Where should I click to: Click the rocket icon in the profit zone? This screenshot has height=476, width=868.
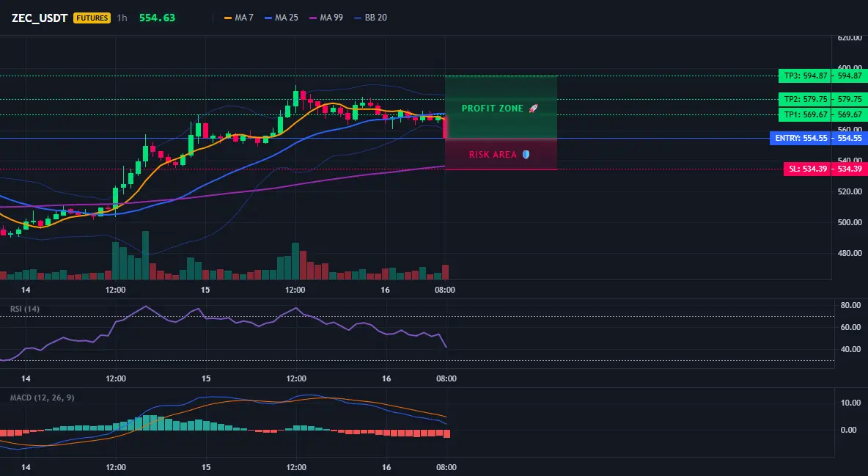pyautogui.click(x=533, y=108)
